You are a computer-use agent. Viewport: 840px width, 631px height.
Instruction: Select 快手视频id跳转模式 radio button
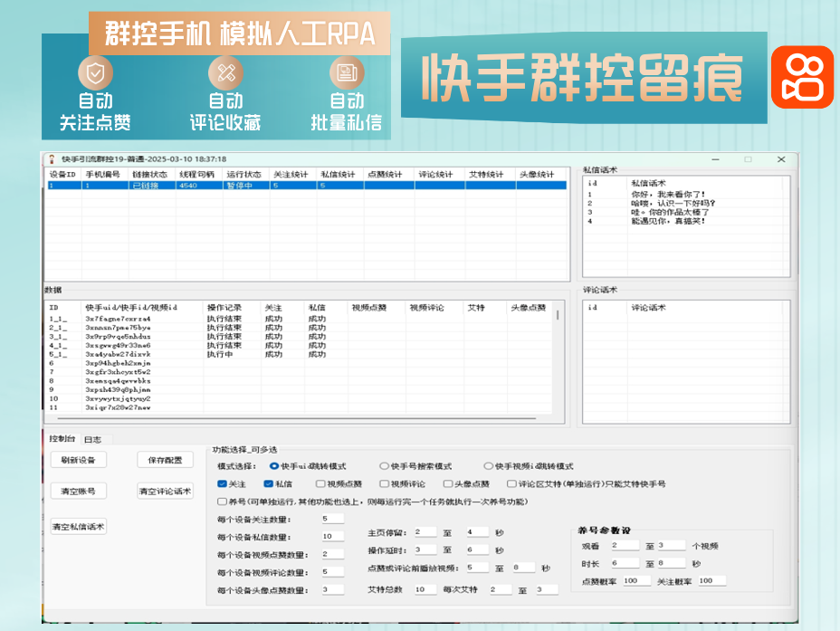click(488, 466)
